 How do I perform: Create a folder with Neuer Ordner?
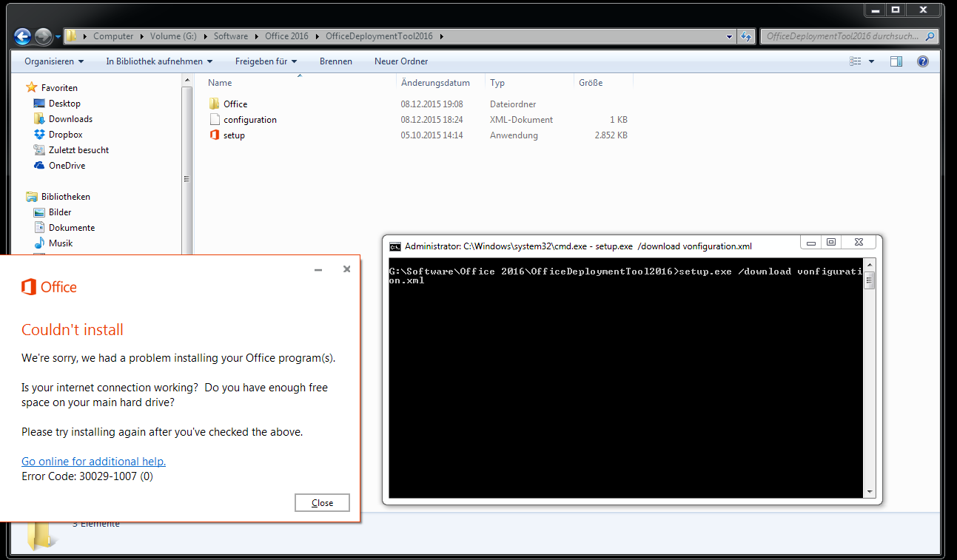click(401, 61)
